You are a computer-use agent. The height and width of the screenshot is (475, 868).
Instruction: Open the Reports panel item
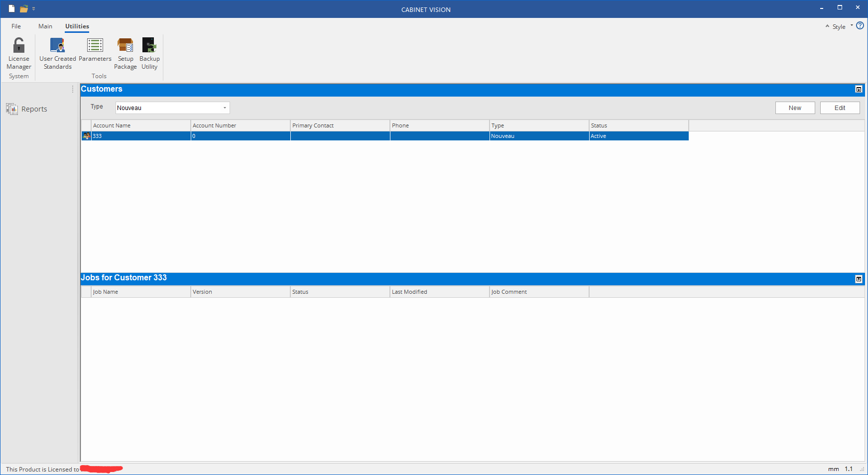pyautogui.click(x=27, y=109)
